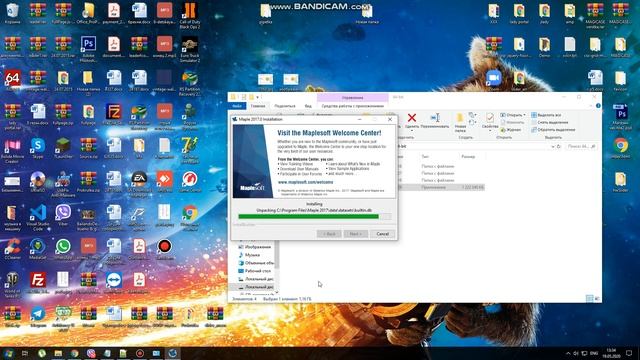Switch to the Вид ribbon tab
The width and height of the screenshot is (640, 360).
308,106
